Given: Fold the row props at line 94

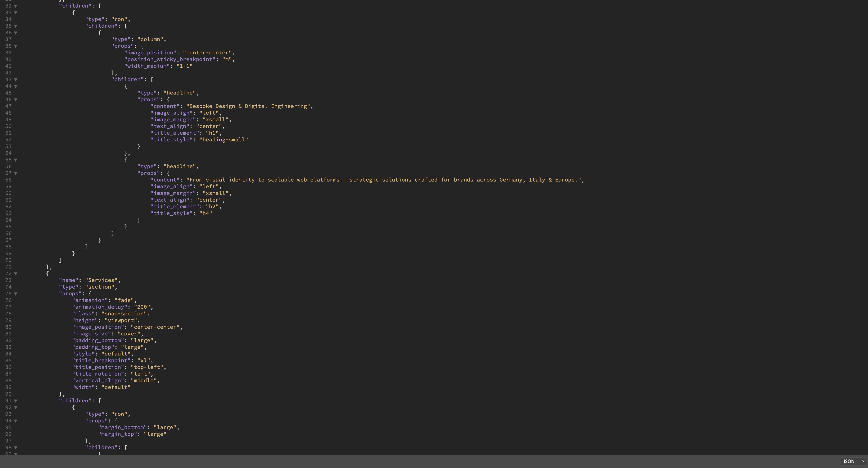Looking at the screenshot, I should coord(15,421).
